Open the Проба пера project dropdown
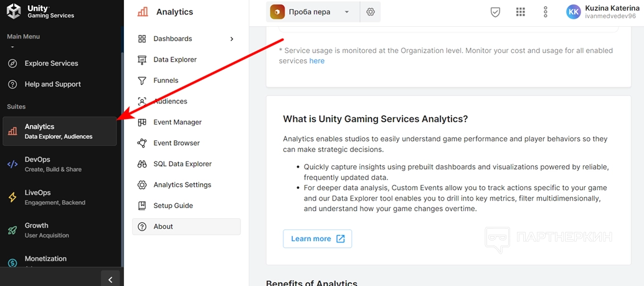The height and width of the screenshot is (286, 644). click(x=313, y=12)
